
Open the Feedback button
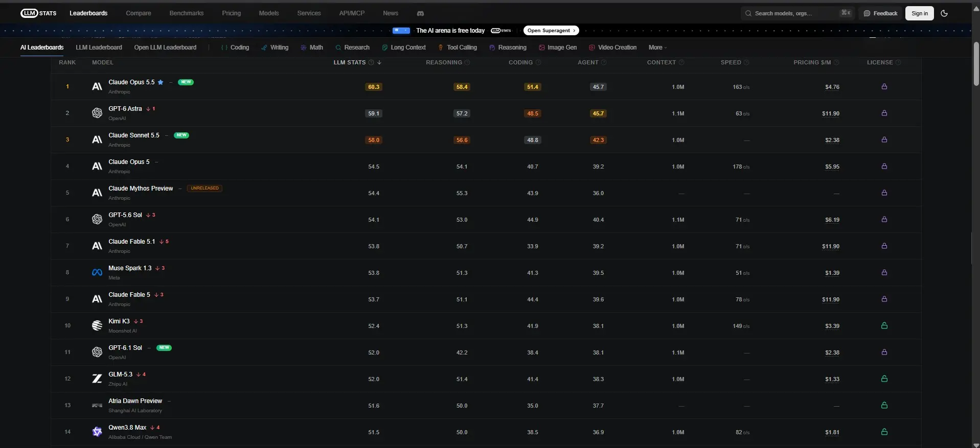(x=880, y=13)
